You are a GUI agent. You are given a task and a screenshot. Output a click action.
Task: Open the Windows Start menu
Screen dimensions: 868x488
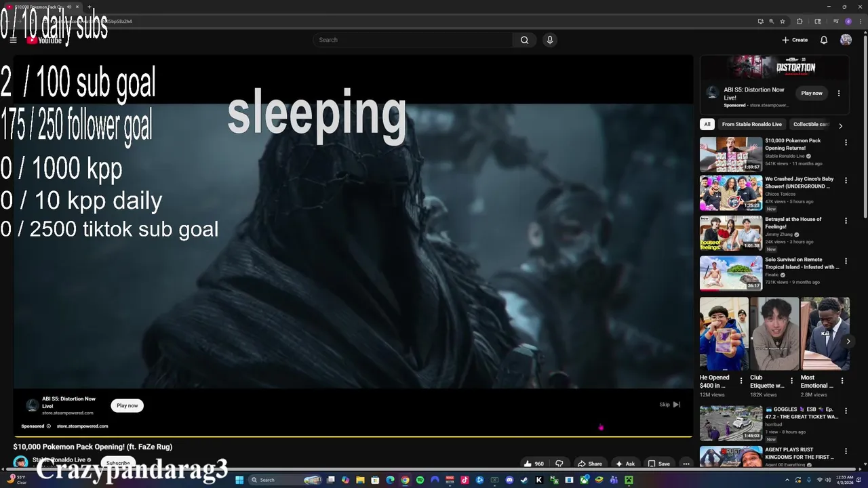tap(239, 480)
